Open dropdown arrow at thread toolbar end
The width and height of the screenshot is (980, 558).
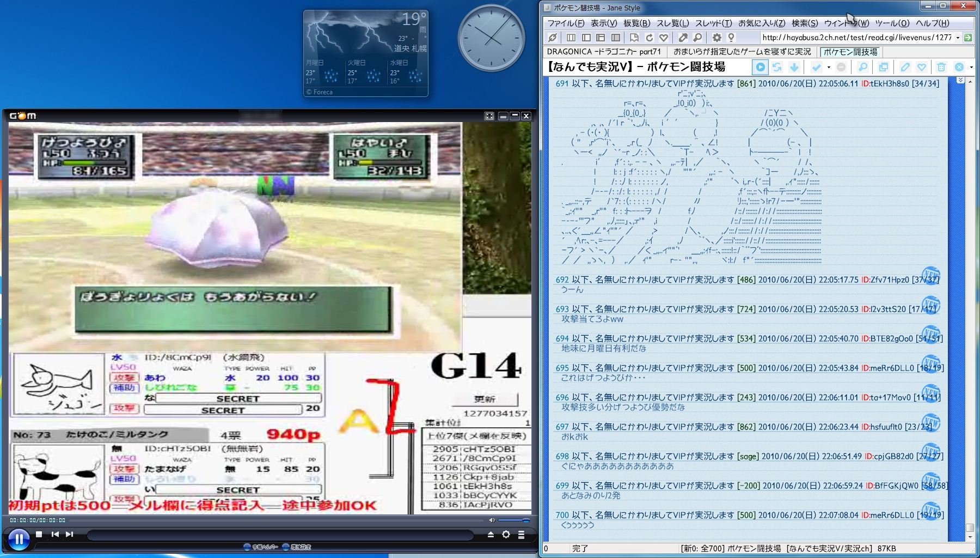tap(971, 67)
